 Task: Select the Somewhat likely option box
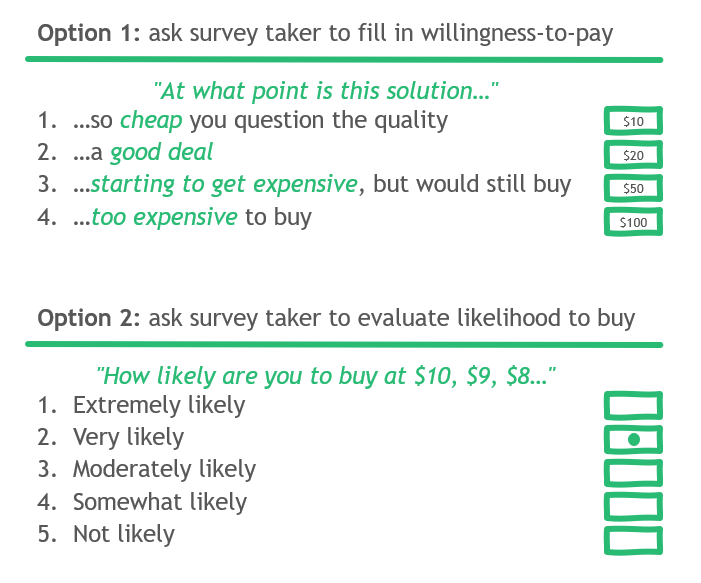(633, 506)
